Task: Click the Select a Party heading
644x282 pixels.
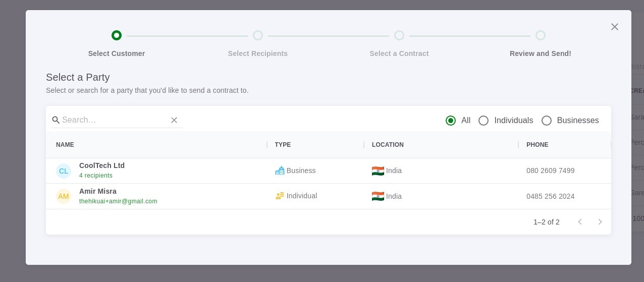Action: point(78,77)
